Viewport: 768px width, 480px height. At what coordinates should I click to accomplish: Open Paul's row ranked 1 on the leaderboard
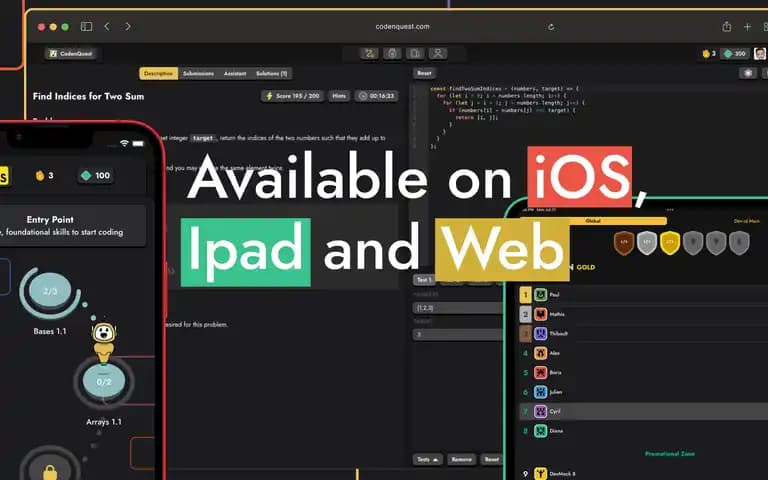coord(644,295)
